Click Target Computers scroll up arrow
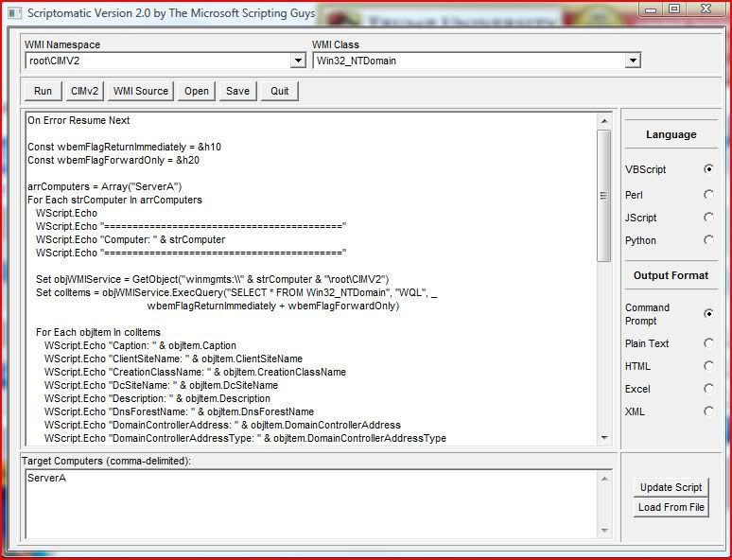This screenshot has height=560, width=732. (604, 479)
